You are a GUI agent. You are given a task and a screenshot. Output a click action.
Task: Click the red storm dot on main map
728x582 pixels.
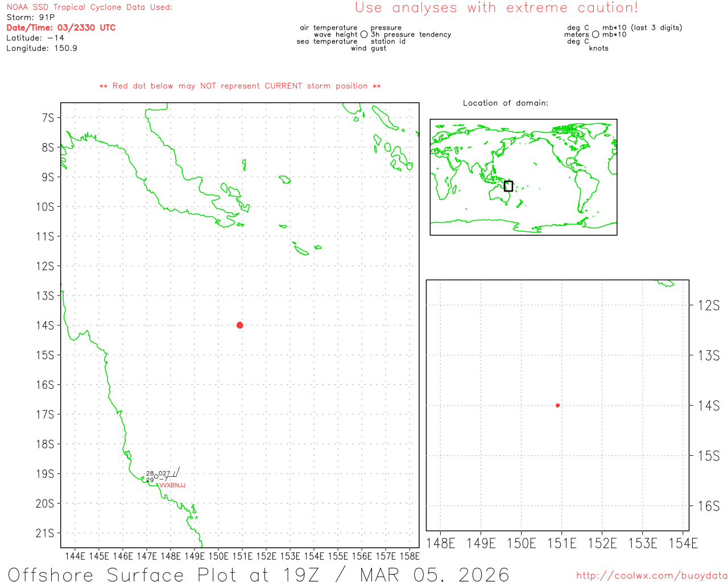[239, 325]
